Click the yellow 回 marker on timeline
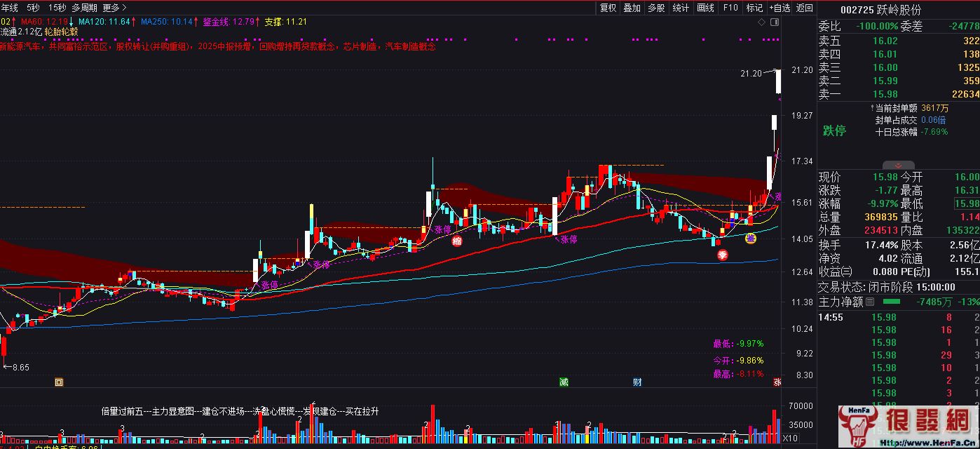Screen dimensions: 980x449 [59, 382]
